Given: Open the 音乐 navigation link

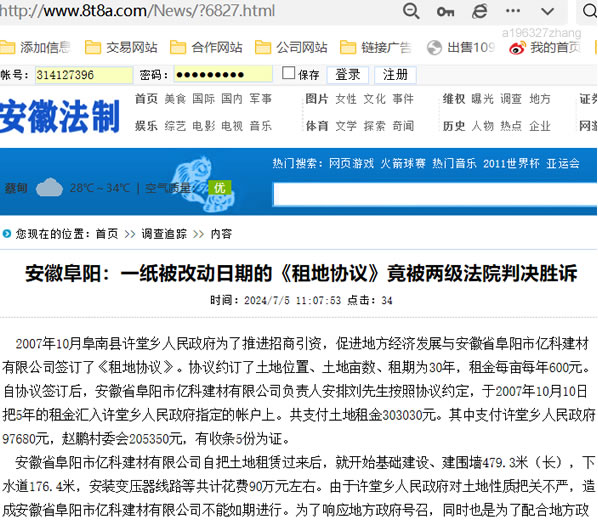Looking at the screenshot, I should (260, 126).
